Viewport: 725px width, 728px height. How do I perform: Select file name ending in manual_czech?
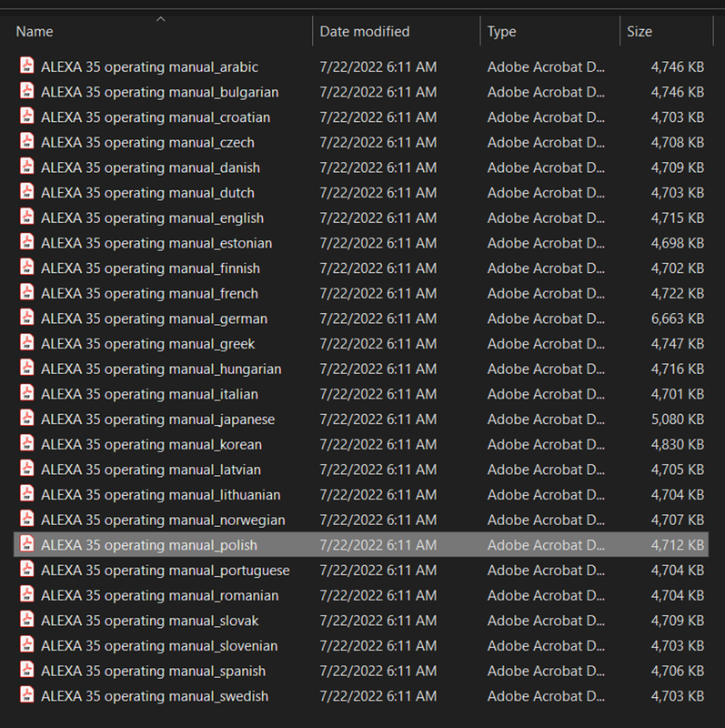pos(147,142)
